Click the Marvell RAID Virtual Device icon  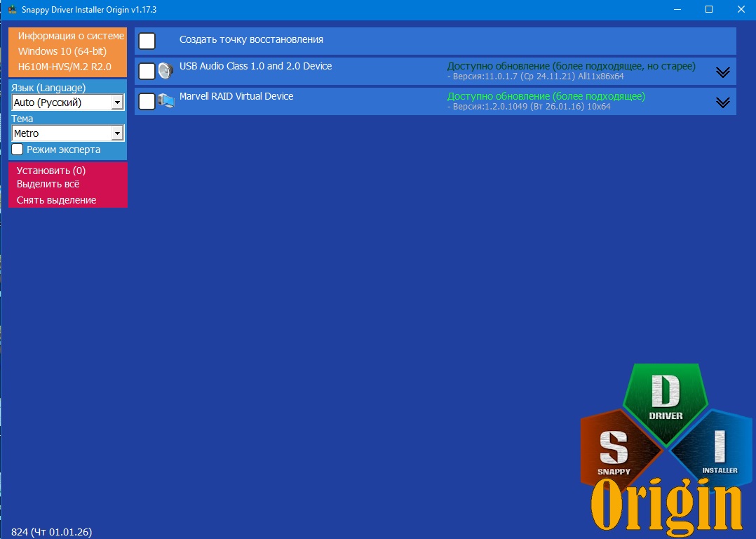click(166, 101)
